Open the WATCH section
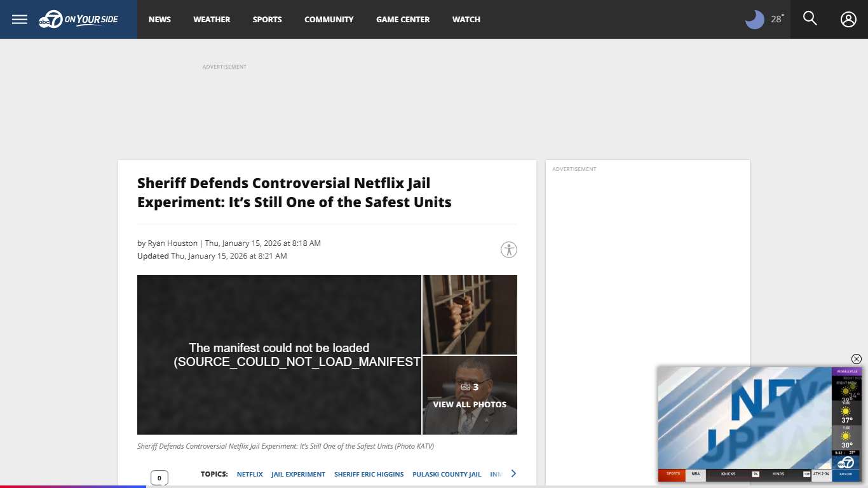868x488 pixels. point(466,19)
